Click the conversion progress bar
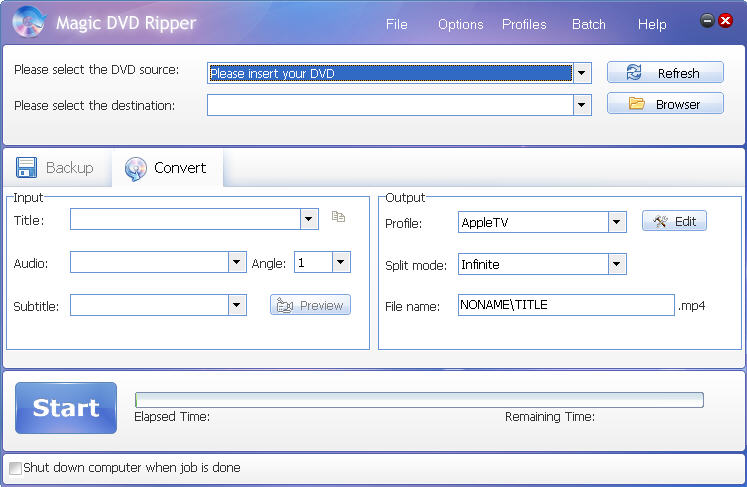Screen dimensions: 747x487 coord(419,400)
